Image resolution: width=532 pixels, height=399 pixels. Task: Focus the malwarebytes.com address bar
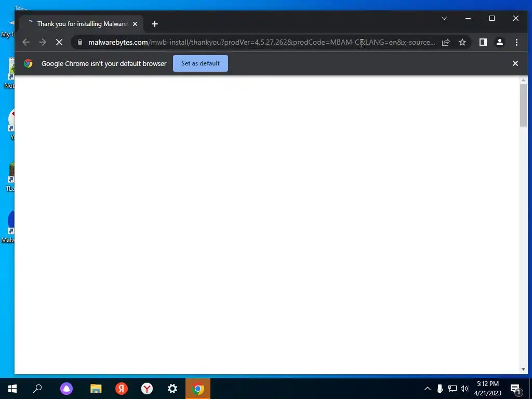pos(262,42)
